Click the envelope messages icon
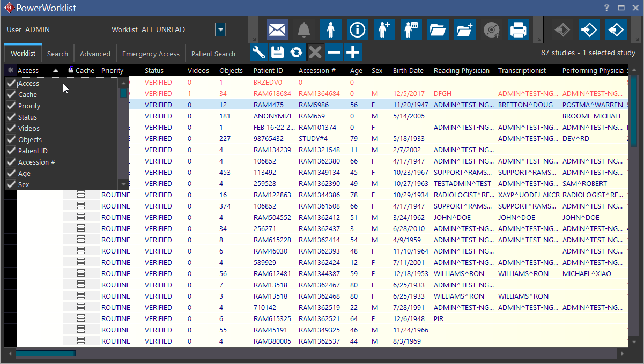644x364 pixels. [x=277, y=29]
